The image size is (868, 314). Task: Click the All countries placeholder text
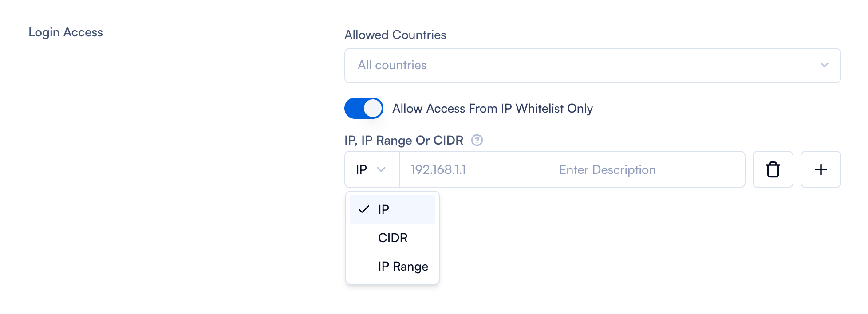tap(392, 65)
